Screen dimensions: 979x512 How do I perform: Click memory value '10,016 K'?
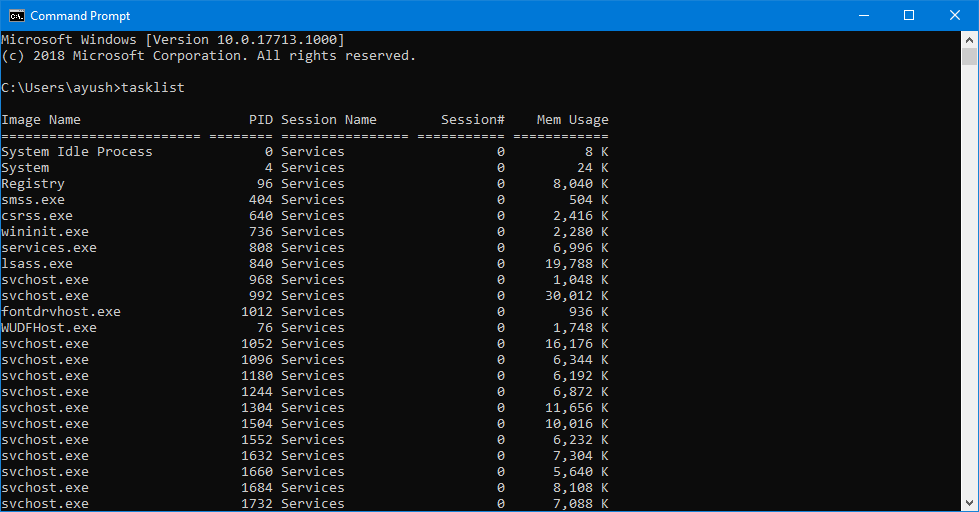(577, 423)
